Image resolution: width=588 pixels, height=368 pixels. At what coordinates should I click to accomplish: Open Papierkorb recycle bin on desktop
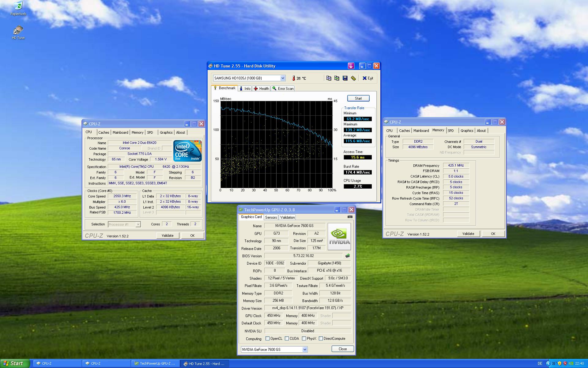18,8
